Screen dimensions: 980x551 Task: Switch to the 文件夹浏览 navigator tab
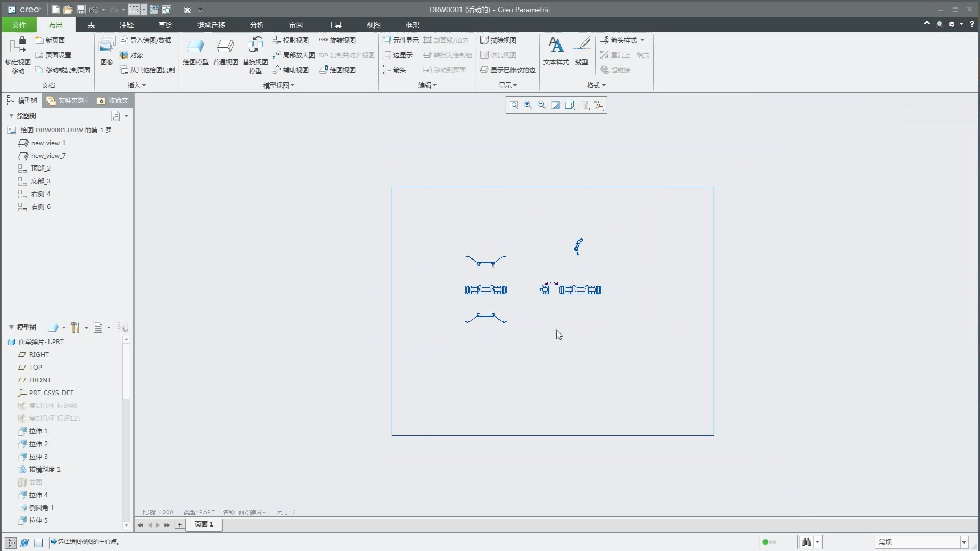67,101
